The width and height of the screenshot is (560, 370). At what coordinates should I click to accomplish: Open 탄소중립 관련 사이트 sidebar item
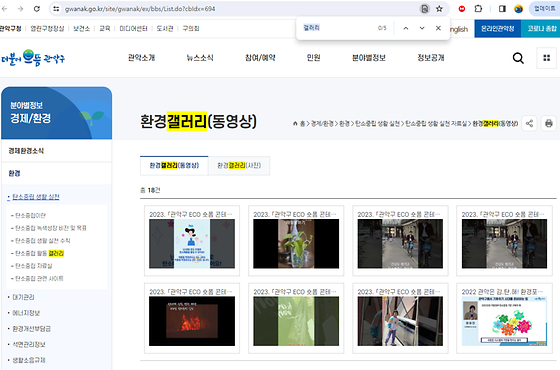39,279
